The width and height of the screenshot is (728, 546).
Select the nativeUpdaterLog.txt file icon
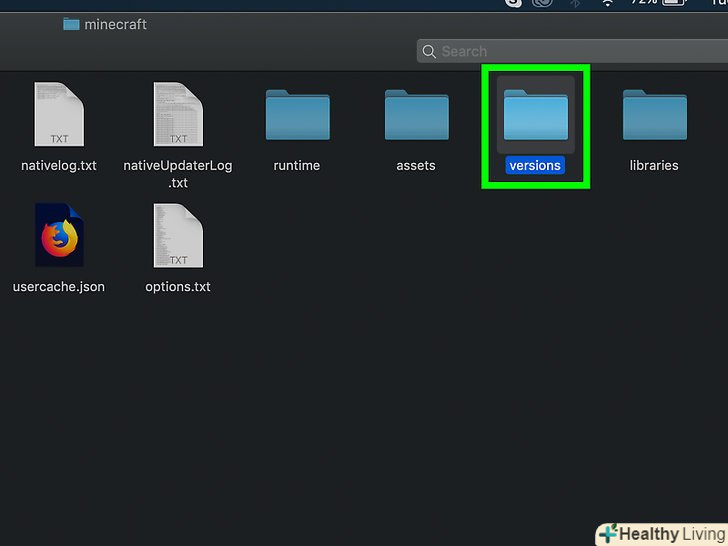click(178, 114)
